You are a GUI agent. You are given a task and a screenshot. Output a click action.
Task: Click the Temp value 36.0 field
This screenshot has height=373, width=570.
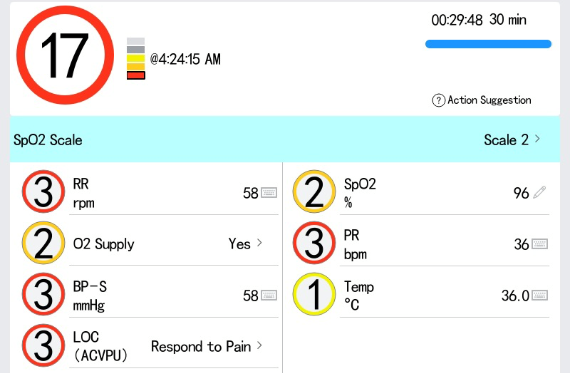515,296
